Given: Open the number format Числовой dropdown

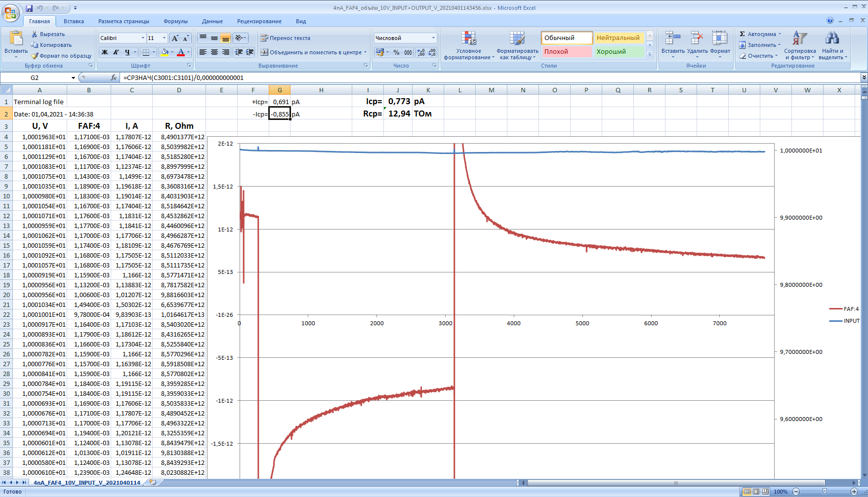Looking at the screenshot, I should 433,38.
